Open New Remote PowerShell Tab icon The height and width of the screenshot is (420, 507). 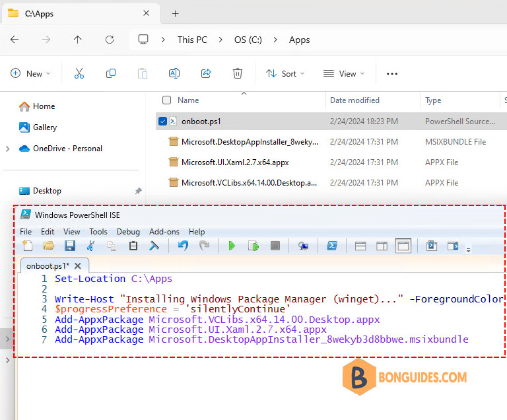tap(303, 246)
